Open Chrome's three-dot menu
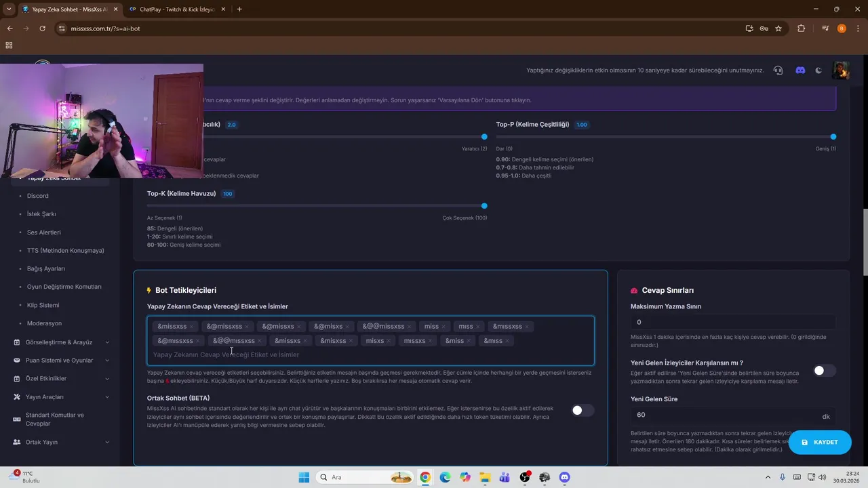This screenshot has width=868, height=488. click(x=858, y=28)
